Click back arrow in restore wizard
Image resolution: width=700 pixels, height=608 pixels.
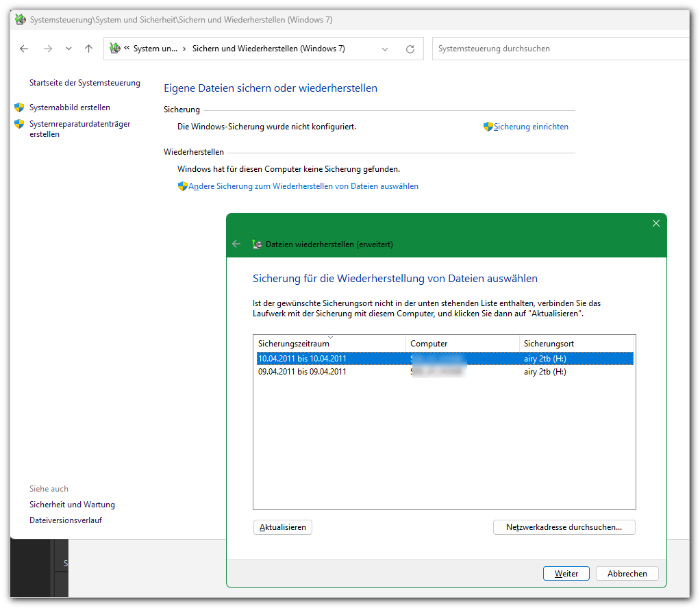[x=236, y=244]
